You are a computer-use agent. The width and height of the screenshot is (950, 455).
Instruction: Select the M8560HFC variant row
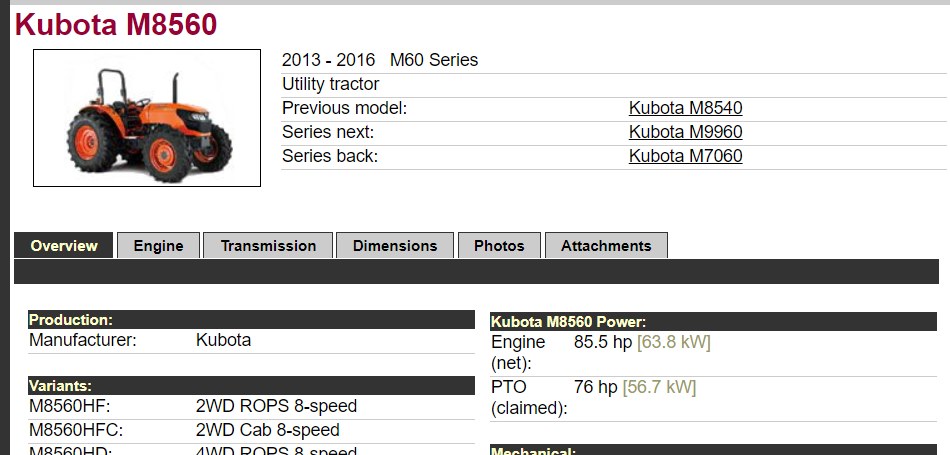pos(251,430)
